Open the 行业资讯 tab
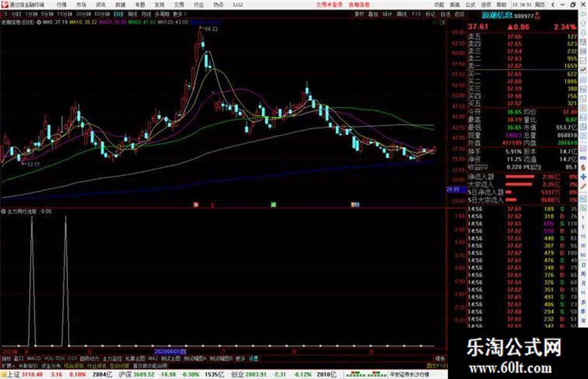 tap(96, 365)
